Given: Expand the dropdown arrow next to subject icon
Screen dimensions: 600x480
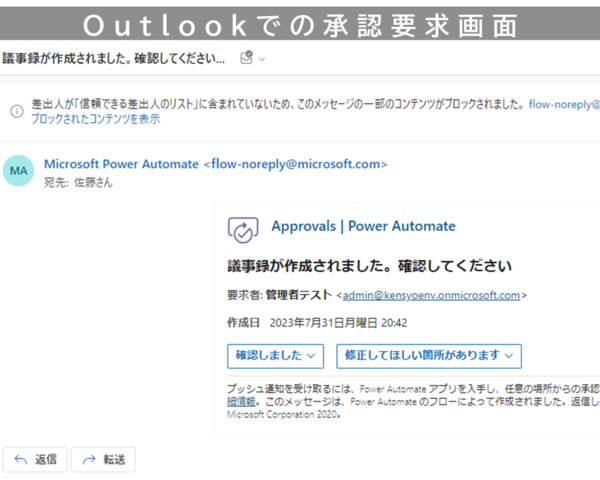Looking at the screenshot, I should (262, 59).
